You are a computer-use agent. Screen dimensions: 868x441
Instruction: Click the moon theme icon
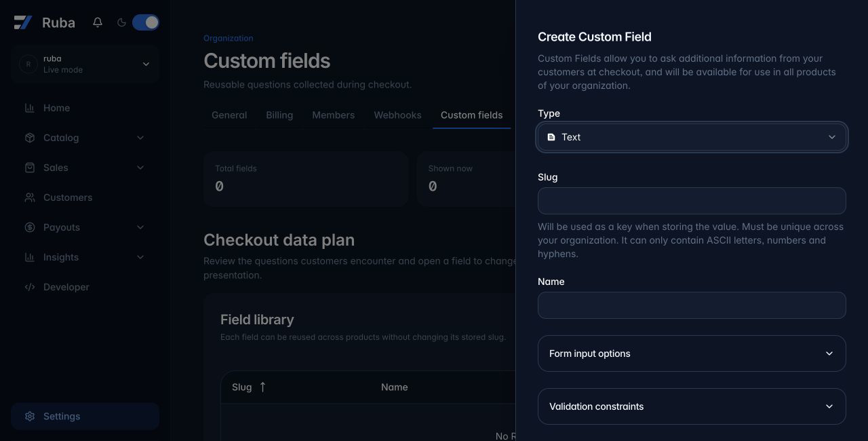[x=121, y=22]
